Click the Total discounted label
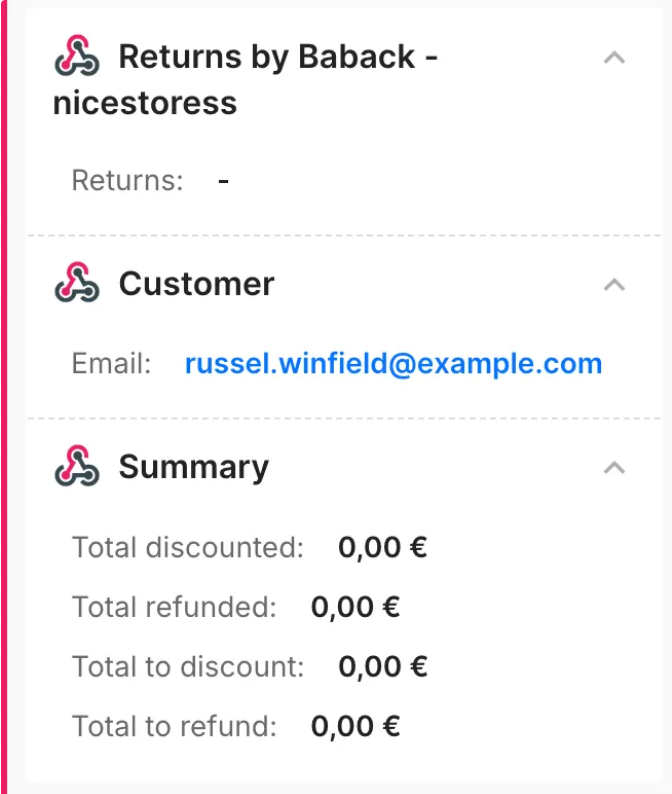672x794 pixels. [x=187, y=548]
